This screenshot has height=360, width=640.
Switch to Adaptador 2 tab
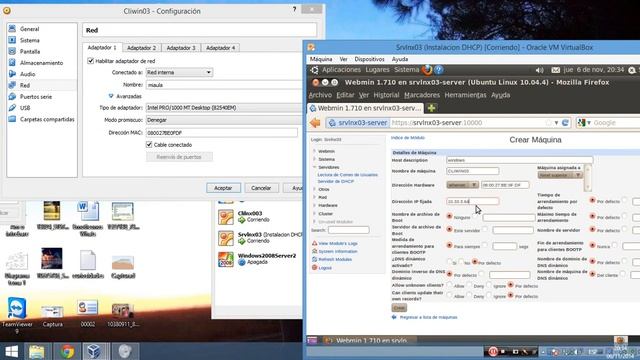click(141, 48)
